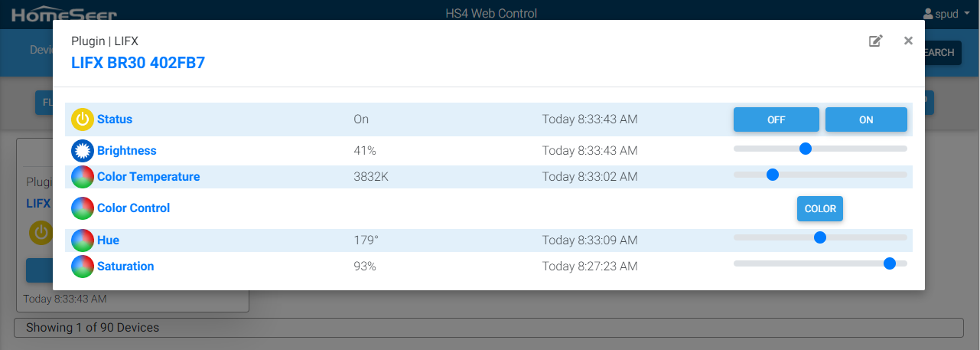Open the LIFX BR30 402FB7 device title
Screen dimensions: 980x350
pos(138,63)
